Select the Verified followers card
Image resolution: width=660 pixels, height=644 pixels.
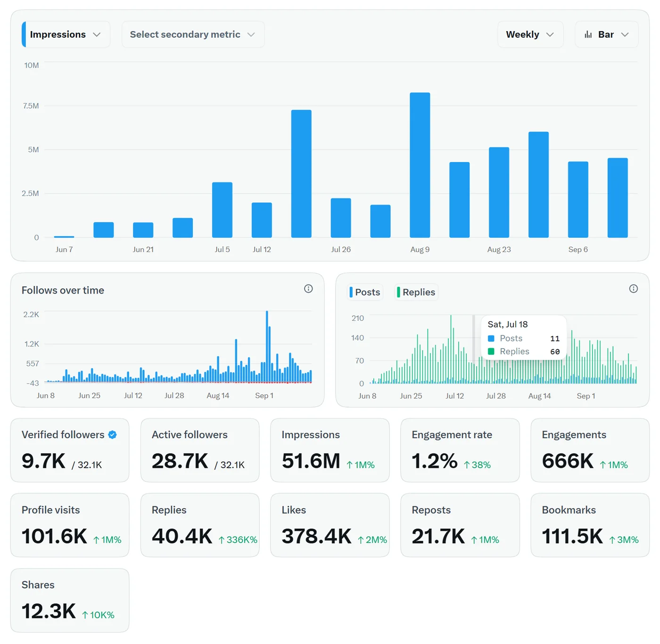[70, 450]
